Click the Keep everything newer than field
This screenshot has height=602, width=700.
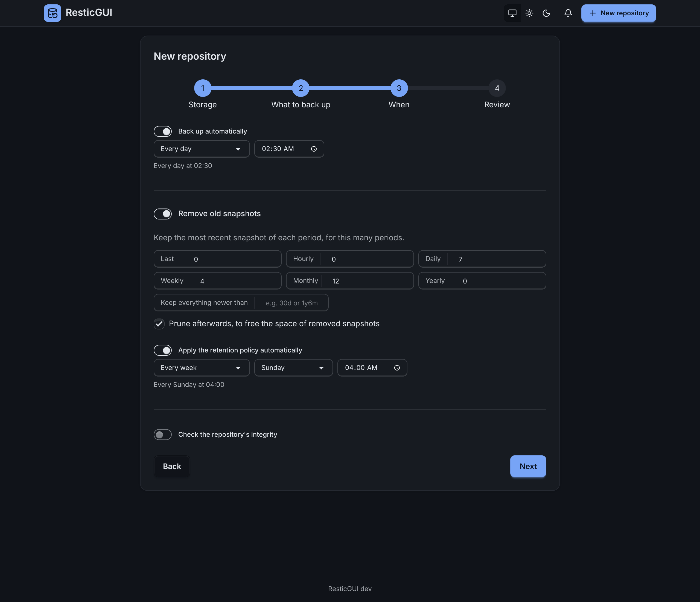[x=241, y=303]
